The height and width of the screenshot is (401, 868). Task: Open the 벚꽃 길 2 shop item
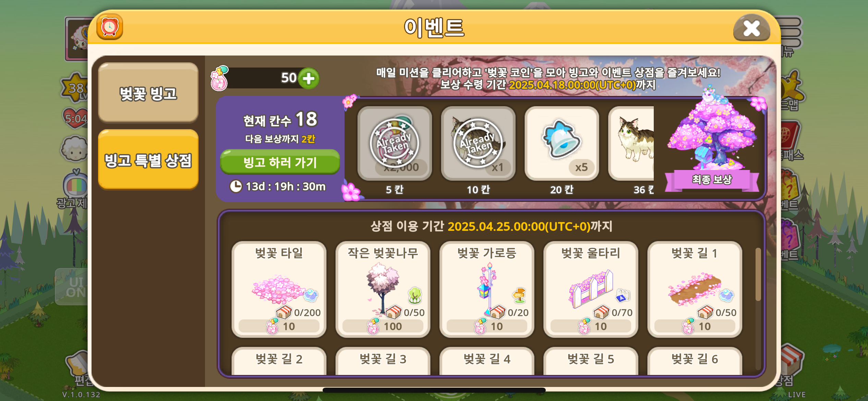pos(279,361)
